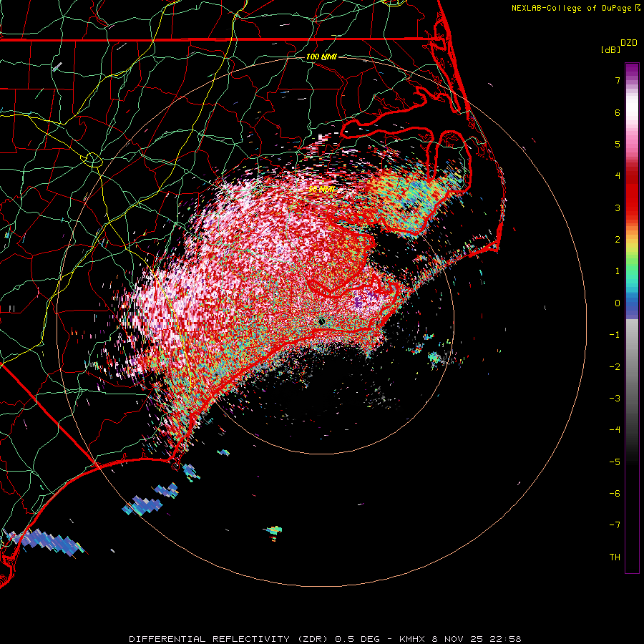
Task: Click the -7 value on color scale
Action: tap(615, 525)
